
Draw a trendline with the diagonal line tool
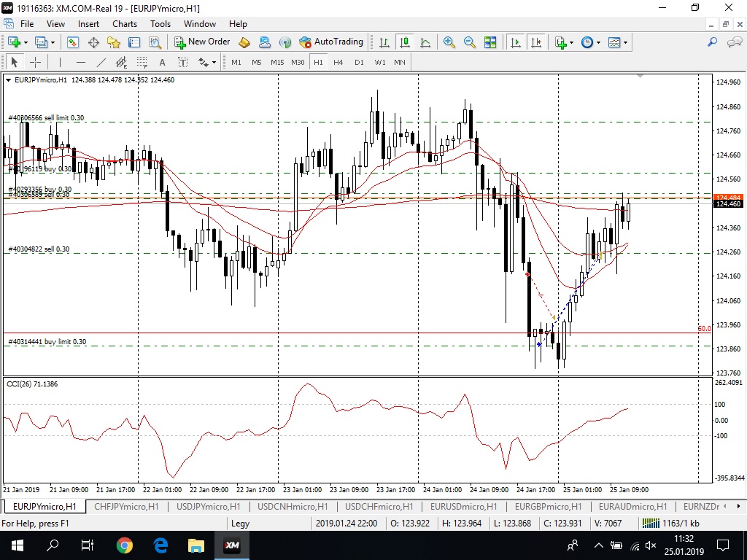(x=101, y=62)
